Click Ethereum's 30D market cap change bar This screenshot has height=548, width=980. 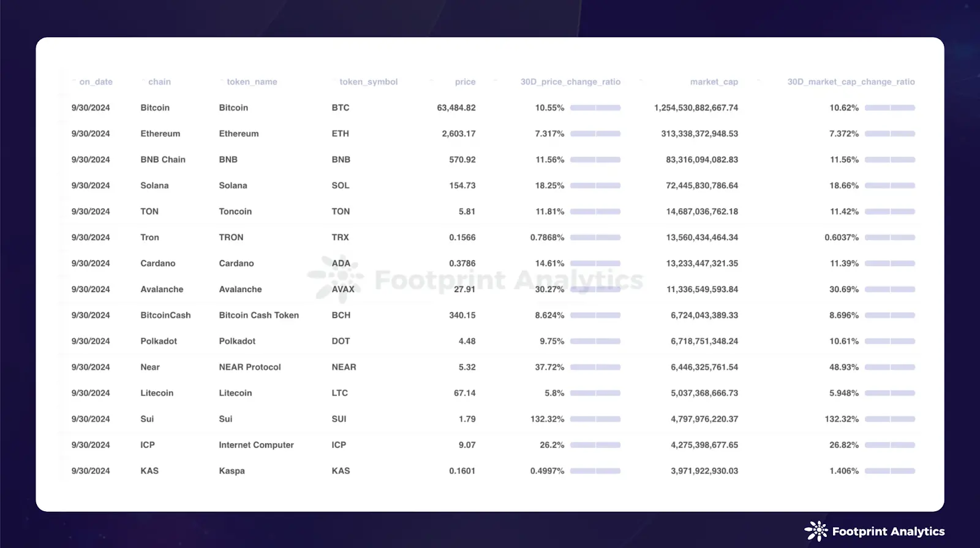click(x=889, y=133)
